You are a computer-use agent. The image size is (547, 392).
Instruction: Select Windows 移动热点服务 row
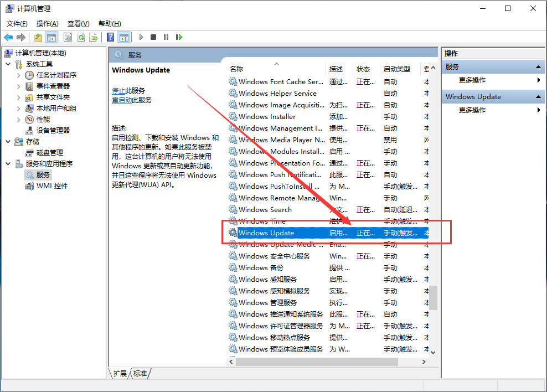point(328,338)
